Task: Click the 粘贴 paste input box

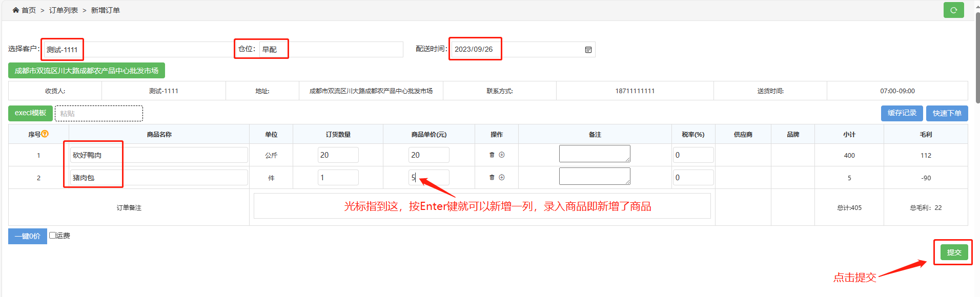Action: (x=98, y=114)
